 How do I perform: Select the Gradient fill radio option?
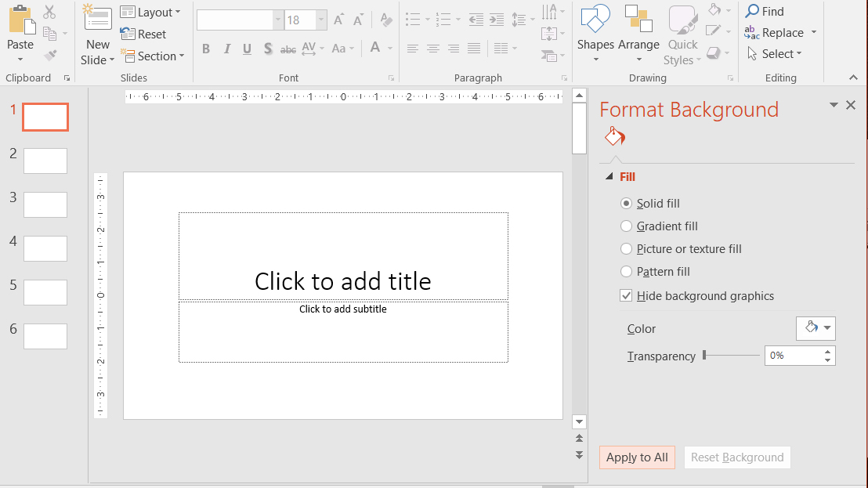(626, 226)
